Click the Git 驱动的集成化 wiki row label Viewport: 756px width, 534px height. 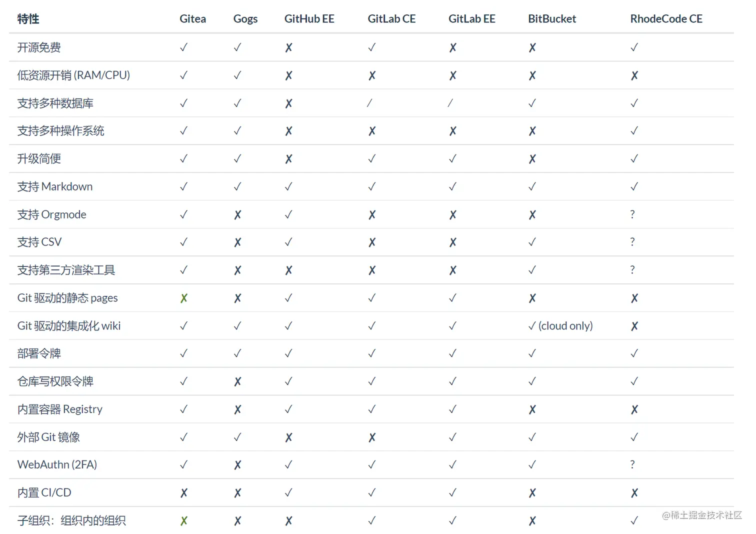point(69,326)
